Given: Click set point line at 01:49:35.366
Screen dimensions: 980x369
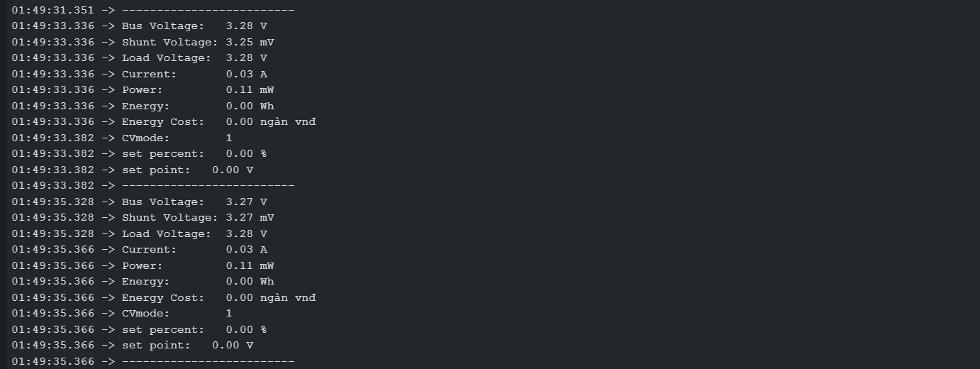Looking at the screenshot, I should pyautogui.click(x=132, y=346).
